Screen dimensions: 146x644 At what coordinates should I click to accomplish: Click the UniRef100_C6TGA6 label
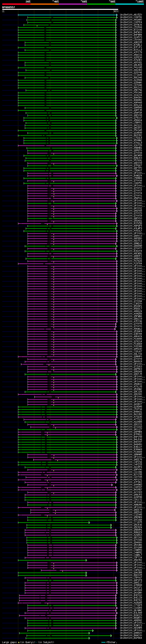click(131, 85)
